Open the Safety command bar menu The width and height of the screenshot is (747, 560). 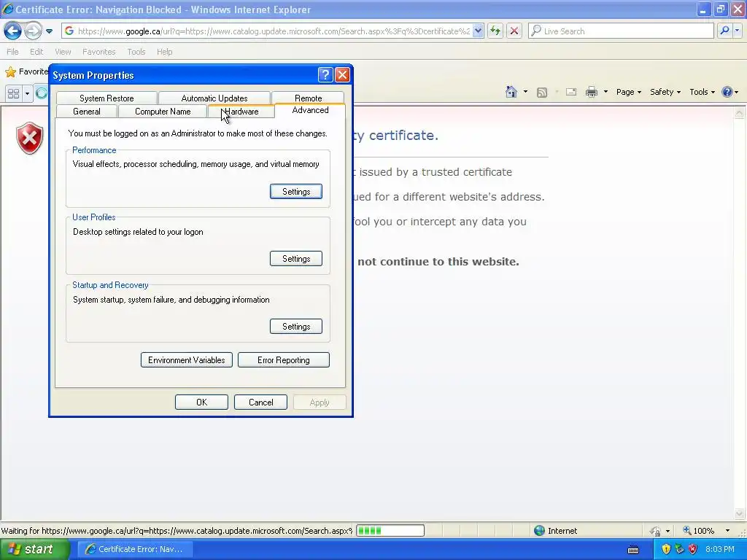(665, 92)
